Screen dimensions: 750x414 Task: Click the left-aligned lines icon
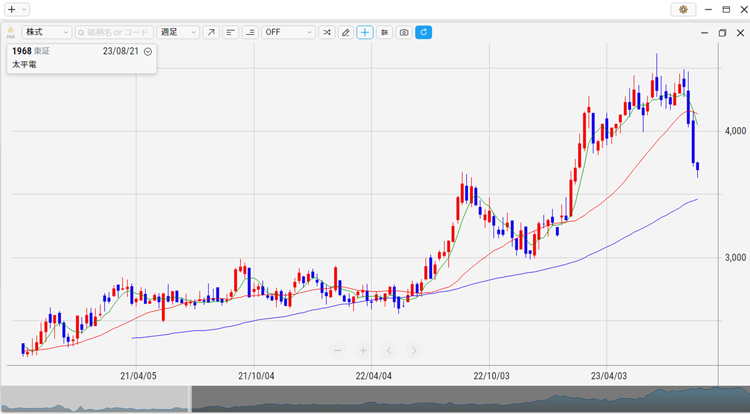point(231,32)
